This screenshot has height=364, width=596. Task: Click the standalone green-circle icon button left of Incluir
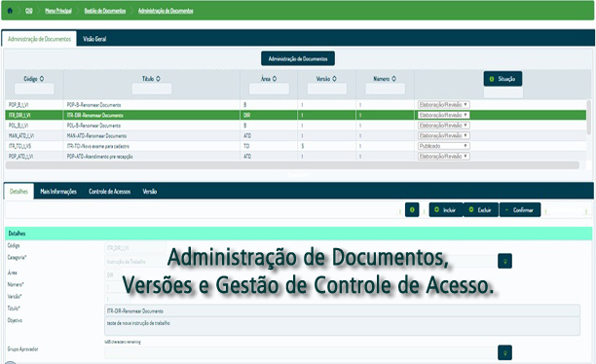point(412,209)
